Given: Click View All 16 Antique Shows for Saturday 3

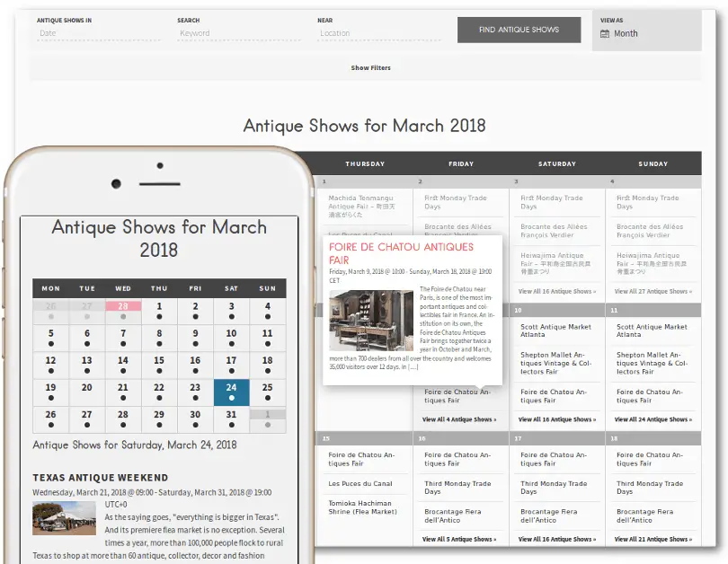Looking at the screenshot, I should (556, 291).
